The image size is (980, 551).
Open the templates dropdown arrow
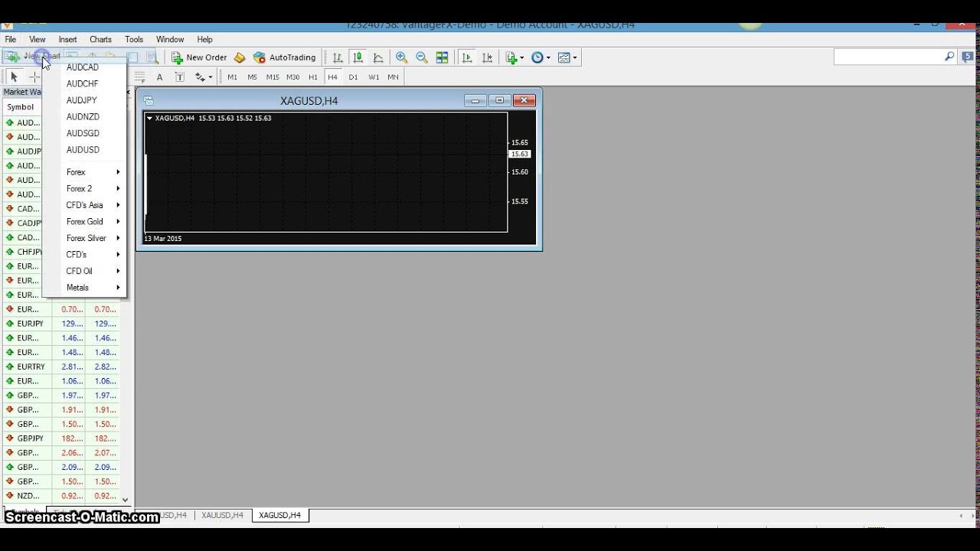coord(574,57)
